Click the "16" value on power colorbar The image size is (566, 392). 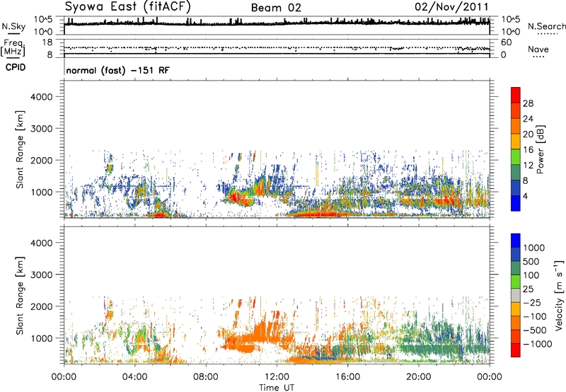(528, 150)
